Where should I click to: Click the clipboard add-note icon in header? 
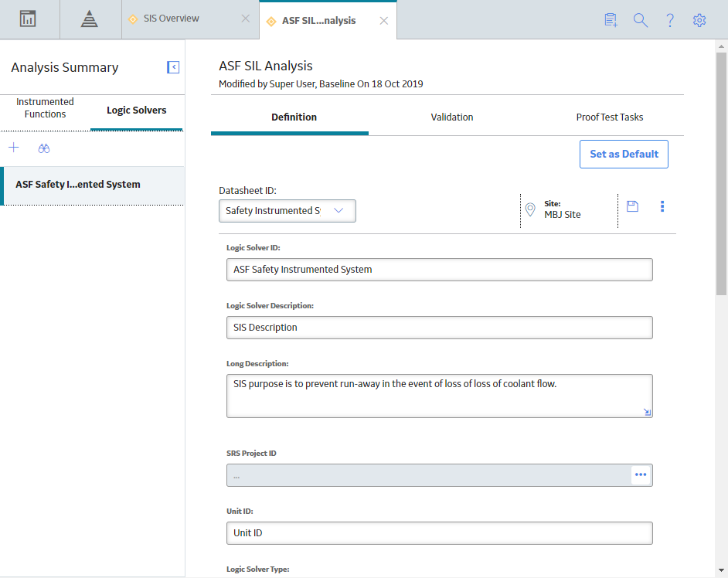click(611, 20)
